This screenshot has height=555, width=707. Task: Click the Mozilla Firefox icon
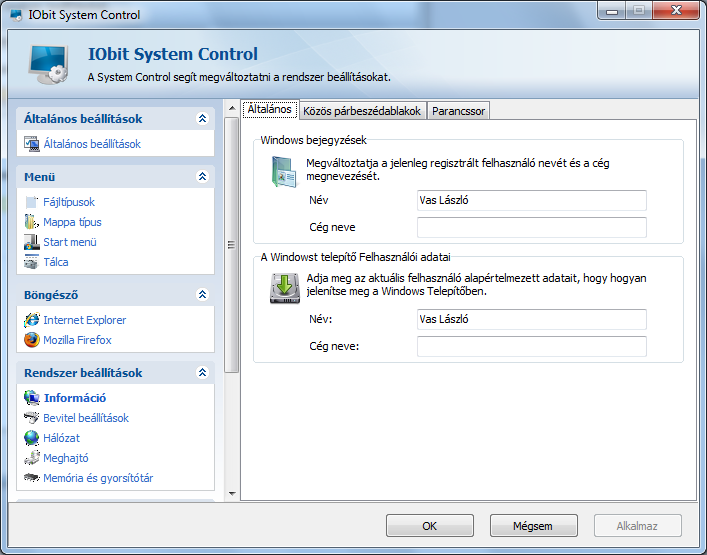[x=32, y=340]
